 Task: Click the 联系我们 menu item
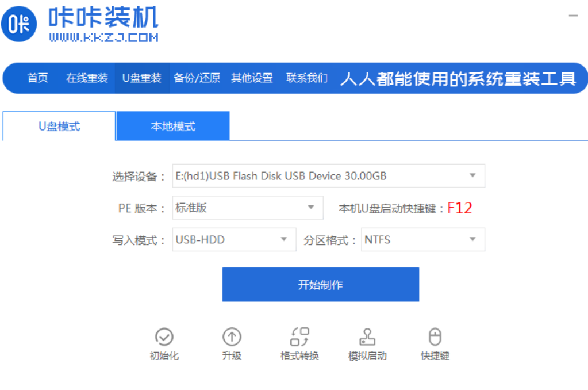[307, 78]
